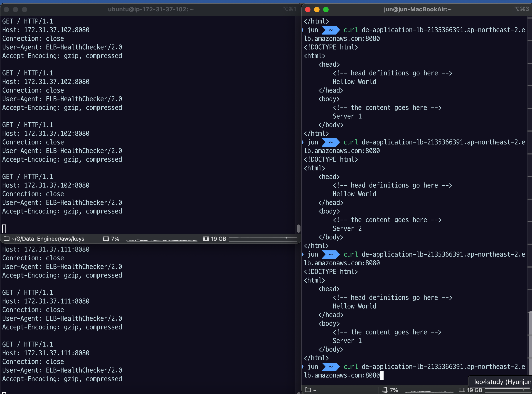The height and width of the screenshot is (394, 532).
Task: Activate the ubuntu@ip-172-31-37-102 window title
Action: pyautogui.click(x=151, y=10)
